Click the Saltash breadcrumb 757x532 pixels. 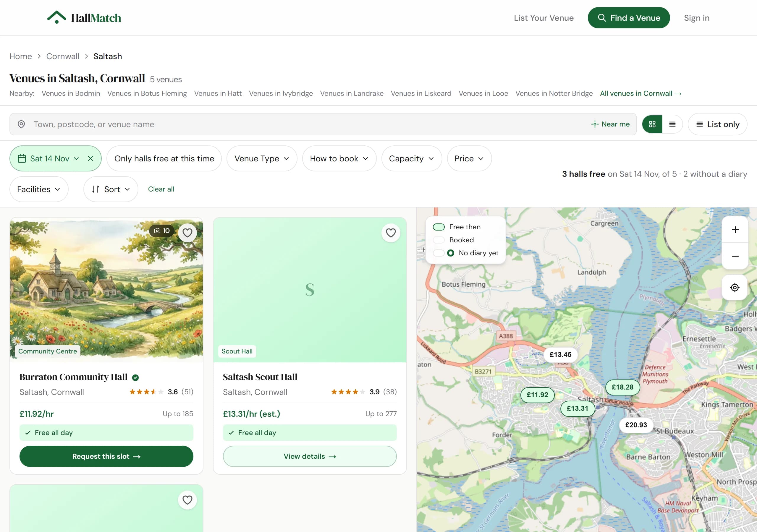point(107,56)
